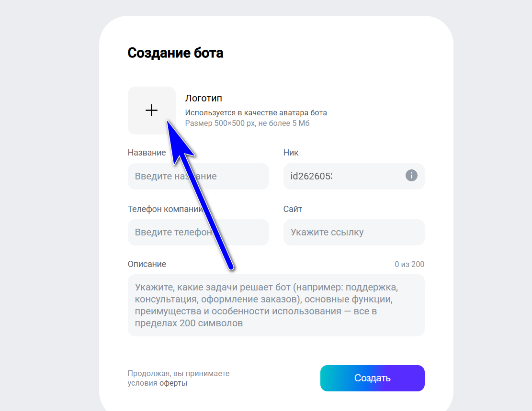
Task: Focus the Описание text area
Action: pyautogui.click(x=276, y=305)
